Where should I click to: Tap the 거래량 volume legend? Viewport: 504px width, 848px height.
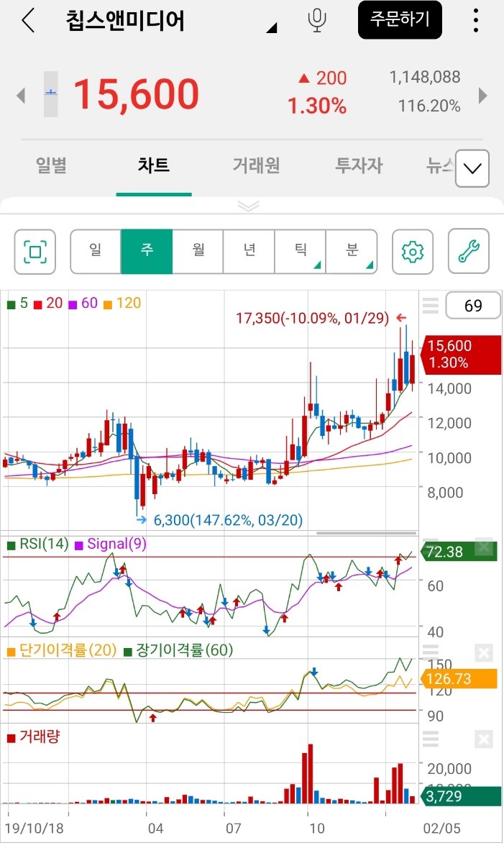point(34,737)
